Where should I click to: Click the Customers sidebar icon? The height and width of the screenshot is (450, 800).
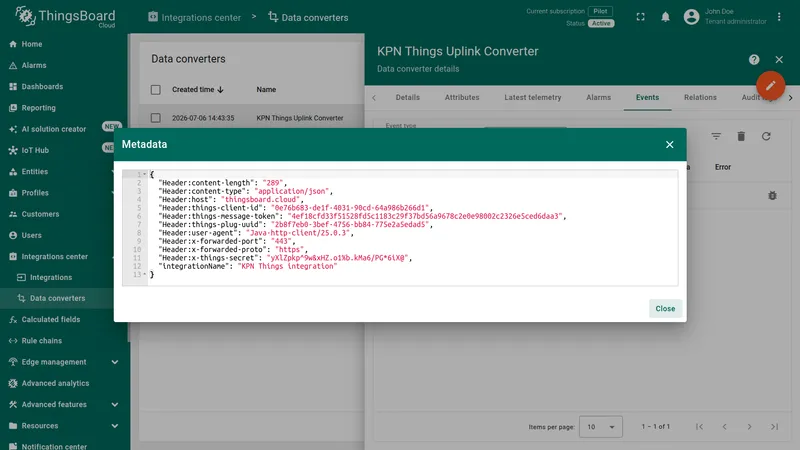(x=13, y=214)
